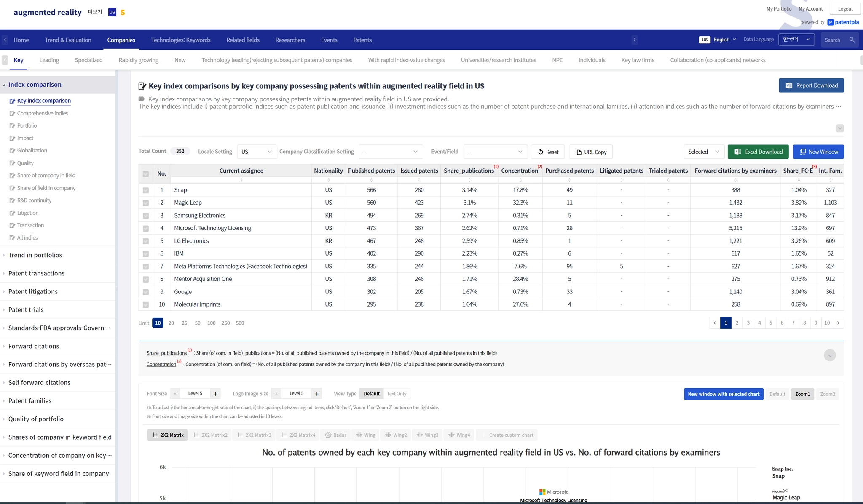Log out via the Logout button
This screenshot has width=863, height=504.
845,8
